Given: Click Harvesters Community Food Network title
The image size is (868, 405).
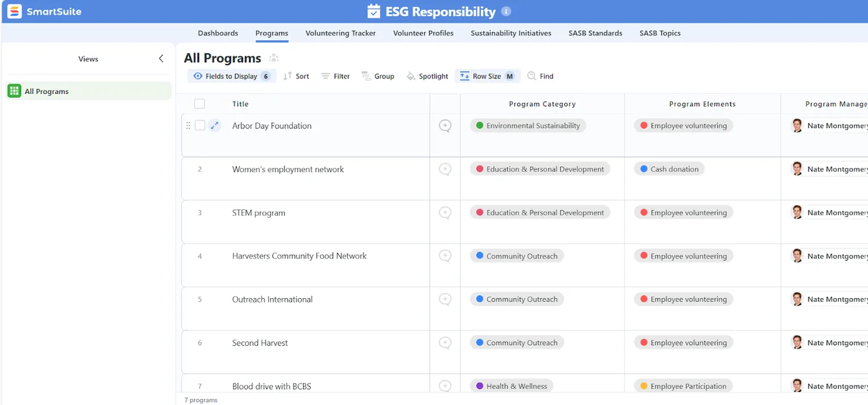Looking at the screenshot, I should pyautogui.click(x=299, y=256).
